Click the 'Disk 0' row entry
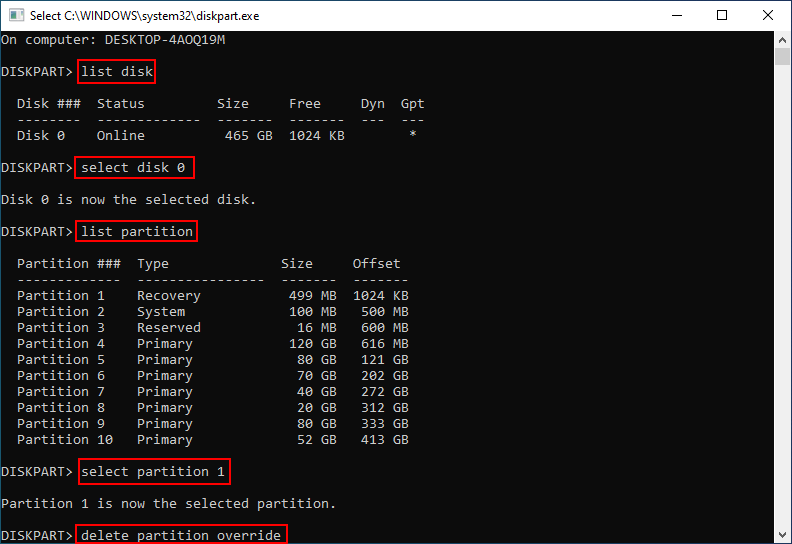The image size is (792, 544). (41, 135)
